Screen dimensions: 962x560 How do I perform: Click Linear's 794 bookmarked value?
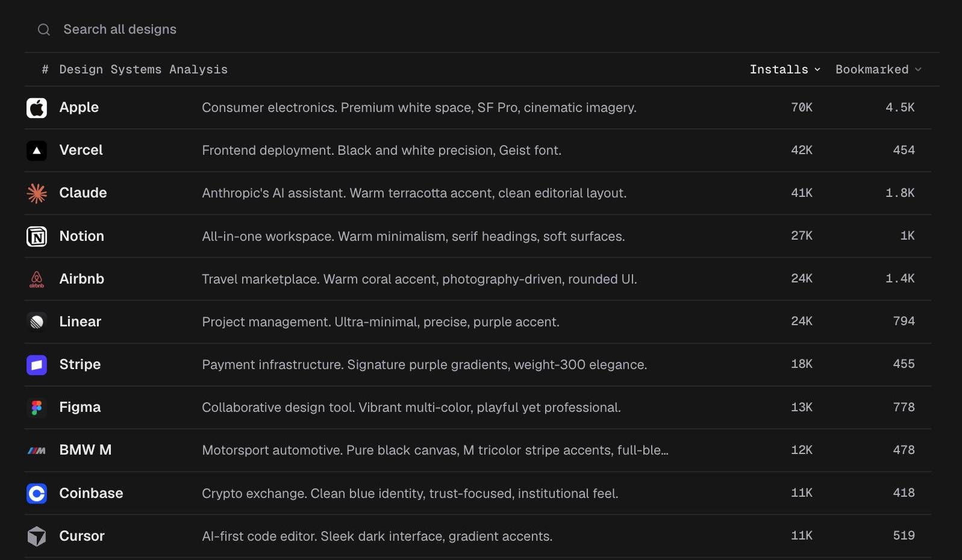pos(904,321)
